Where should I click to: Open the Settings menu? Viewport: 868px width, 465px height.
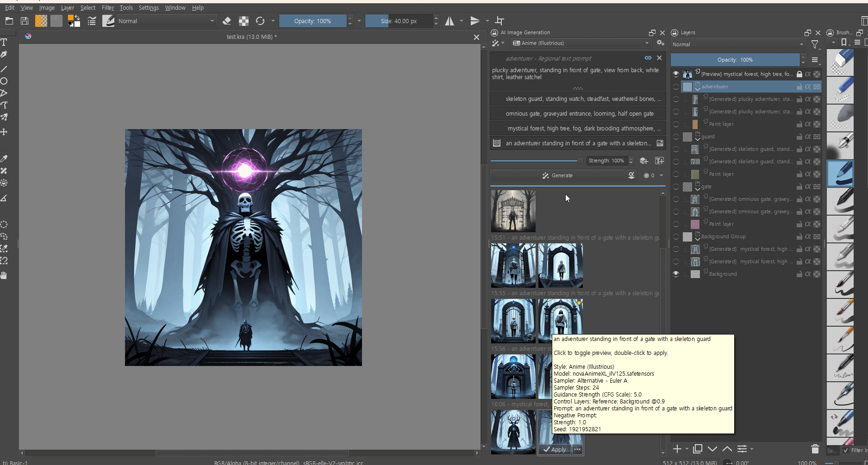[149, 8]
